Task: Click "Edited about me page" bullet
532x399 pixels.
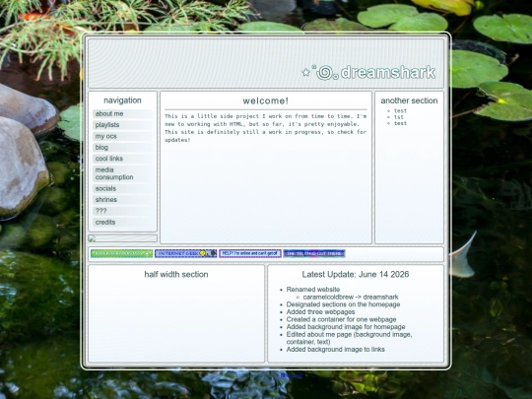Action: click(x=349, y=338)
